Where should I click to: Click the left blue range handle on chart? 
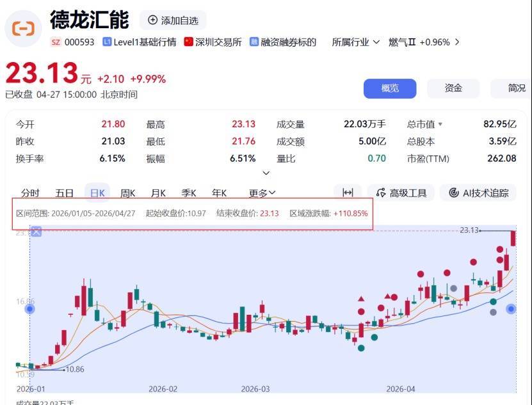29,309
